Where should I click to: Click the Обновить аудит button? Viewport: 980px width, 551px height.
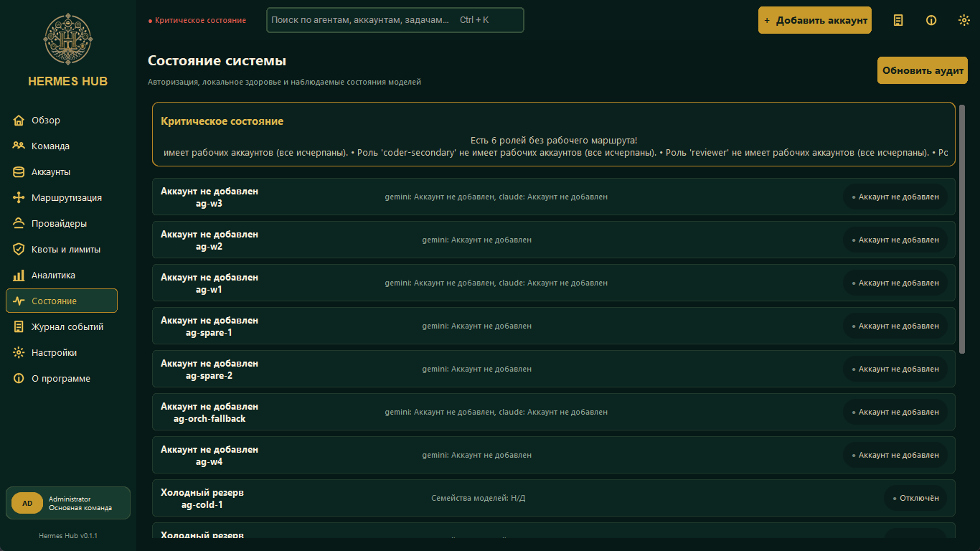[x=923, y=70]
